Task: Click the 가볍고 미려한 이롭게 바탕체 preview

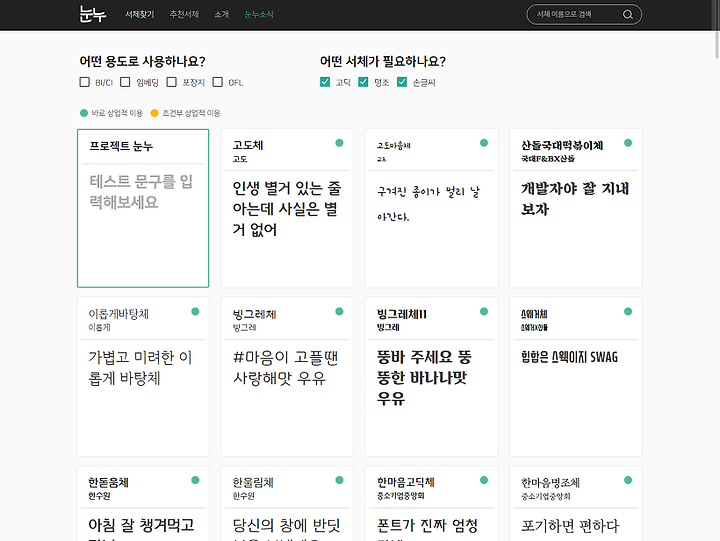Action: click(140, 367)
